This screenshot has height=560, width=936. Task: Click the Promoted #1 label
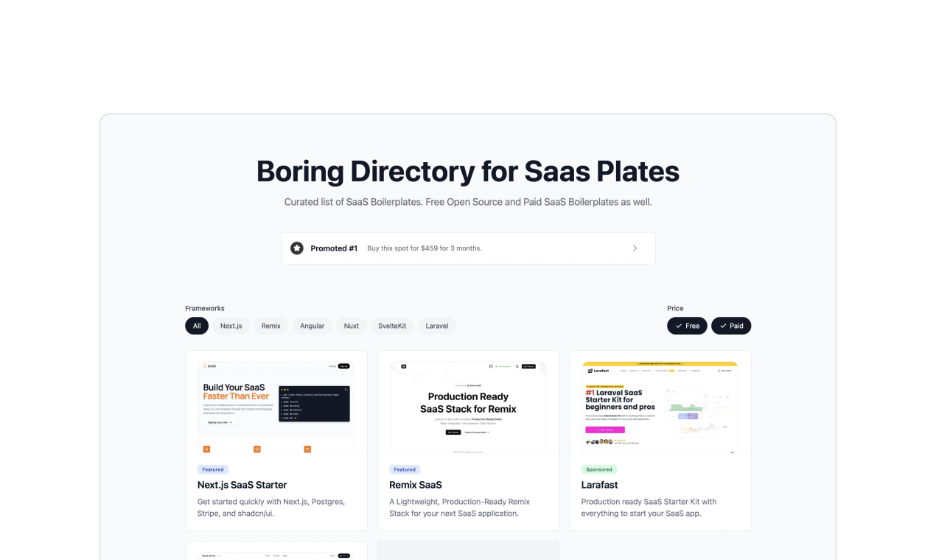(x=334, y=248)
